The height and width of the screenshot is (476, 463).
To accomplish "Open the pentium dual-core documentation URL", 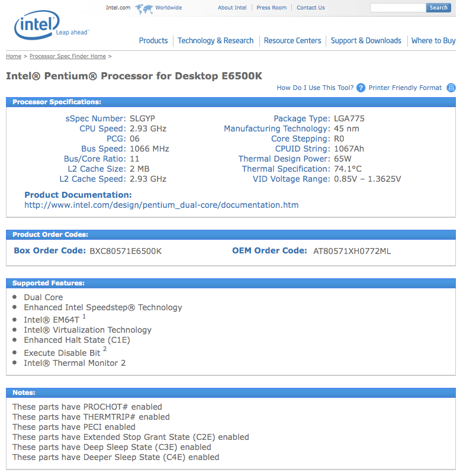I will point(162,205).
